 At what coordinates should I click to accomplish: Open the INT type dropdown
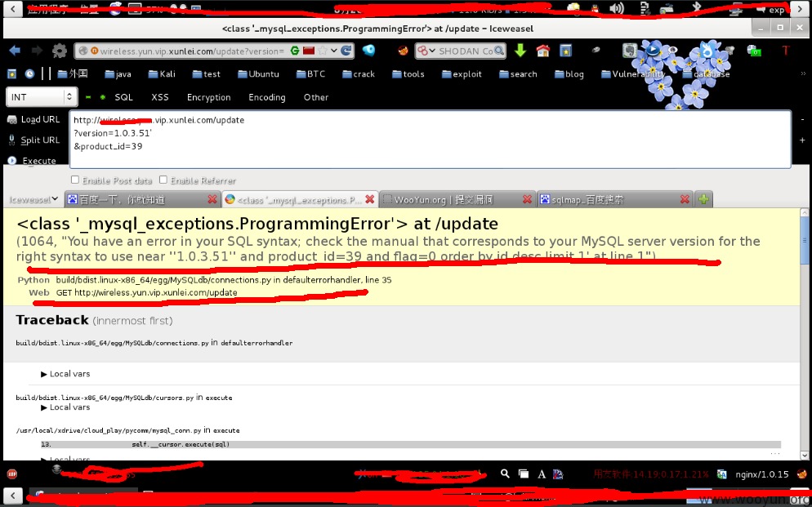[42, 96]
